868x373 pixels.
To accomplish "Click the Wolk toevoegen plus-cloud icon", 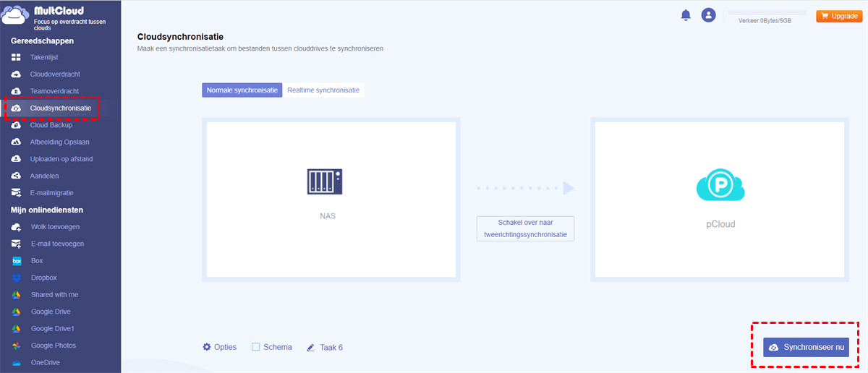I will pyautogui.click(x=16, y=227).
